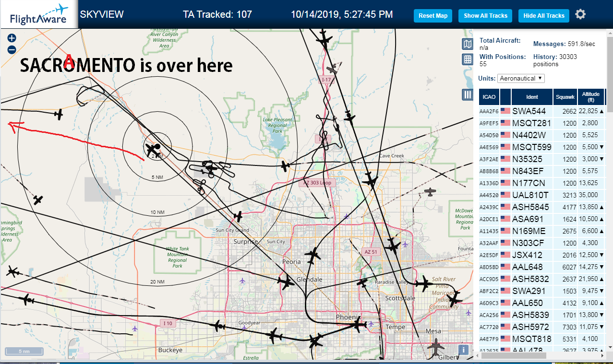Click the Reset Map button
Screen dimensions: 613x364
click(433, 16)
